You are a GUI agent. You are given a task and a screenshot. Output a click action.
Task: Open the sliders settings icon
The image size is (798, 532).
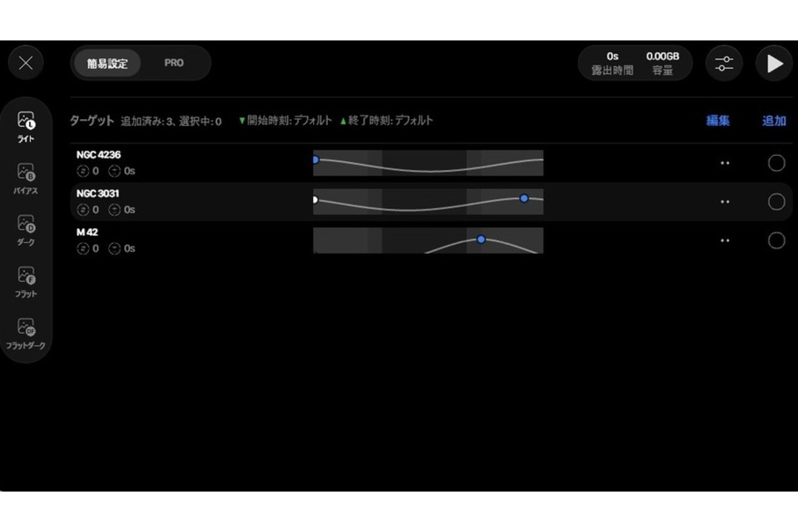[724, 63]
